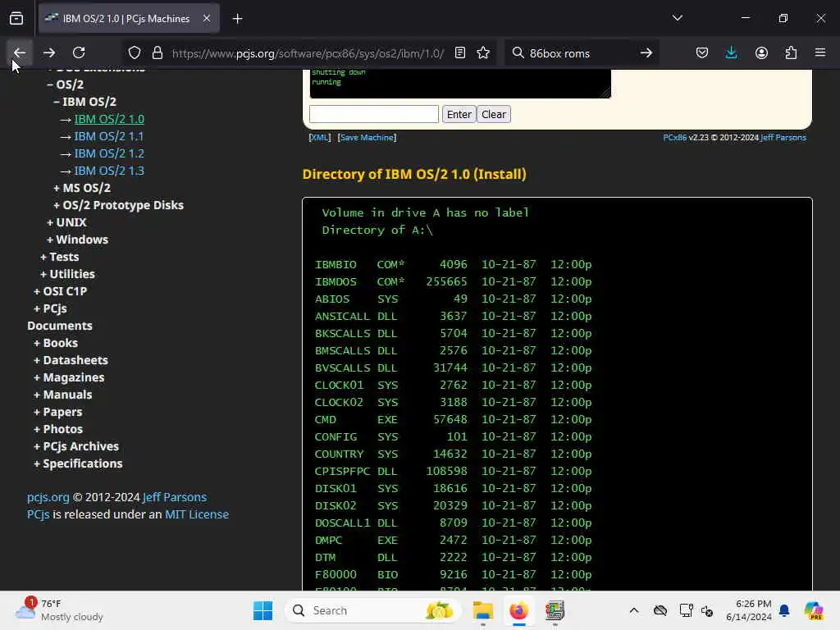Click the address bar URL field
The width and height of the screenshot is (840, 630).
pos(308,53)
